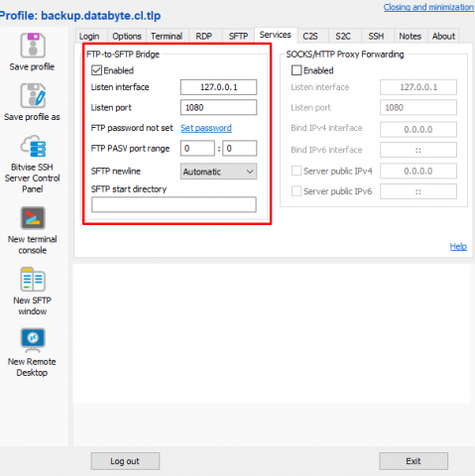Click the Log out button
This screenshot has width=475, height=476.
pyautogui.click(x=125, y=461)
